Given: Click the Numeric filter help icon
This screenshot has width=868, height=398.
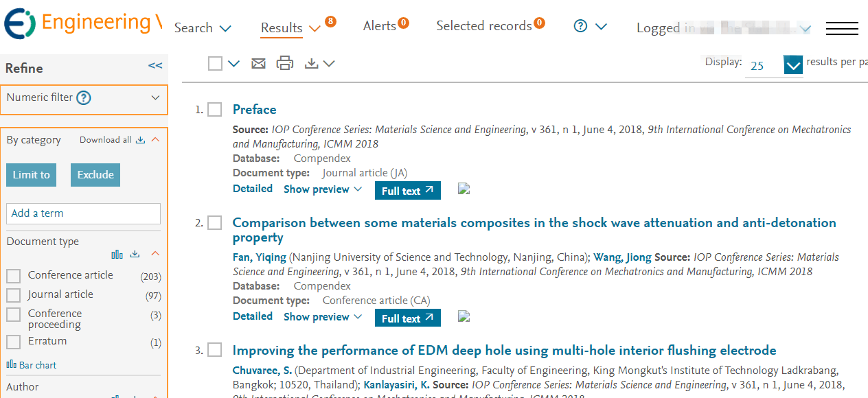Looking at the screenshot, I should click(x=84, y=97).
